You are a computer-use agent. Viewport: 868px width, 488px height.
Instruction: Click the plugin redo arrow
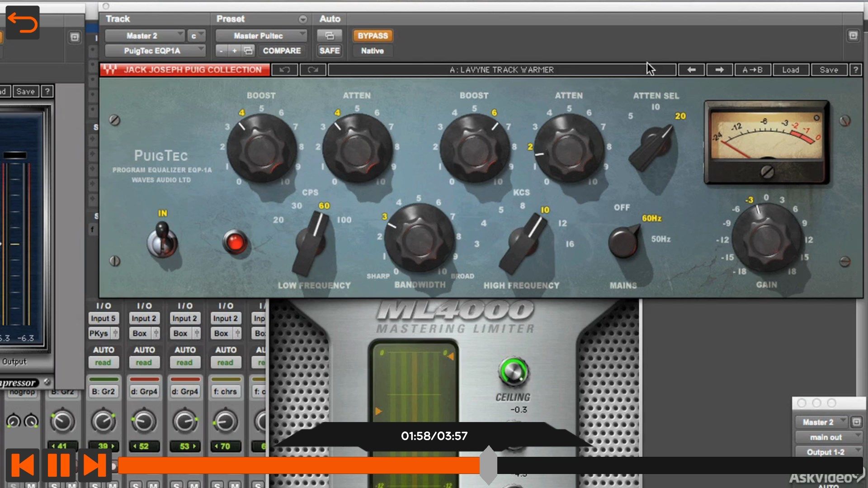(313, 70)
